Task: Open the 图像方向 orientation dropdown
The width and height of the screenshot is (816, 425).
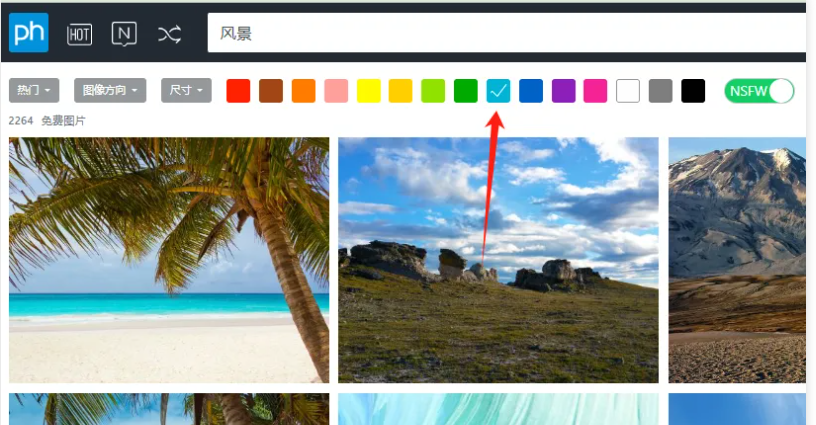Action: [110, 91]
